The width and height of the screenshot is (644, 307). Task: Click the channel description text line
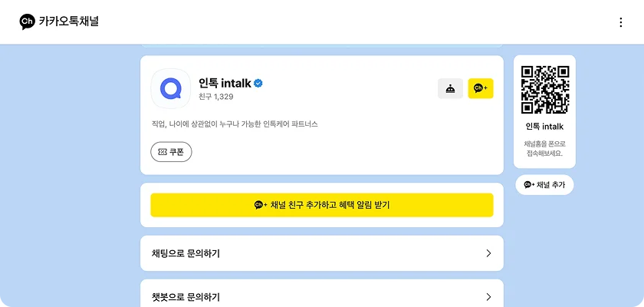point(235,124)
